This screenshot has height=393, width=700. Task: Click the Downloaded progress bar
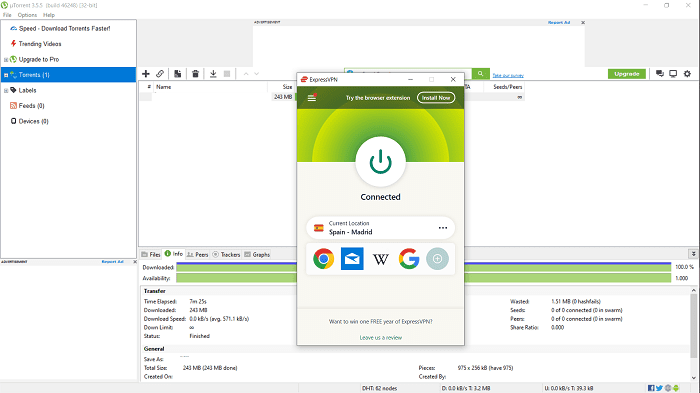coord(423,267)
